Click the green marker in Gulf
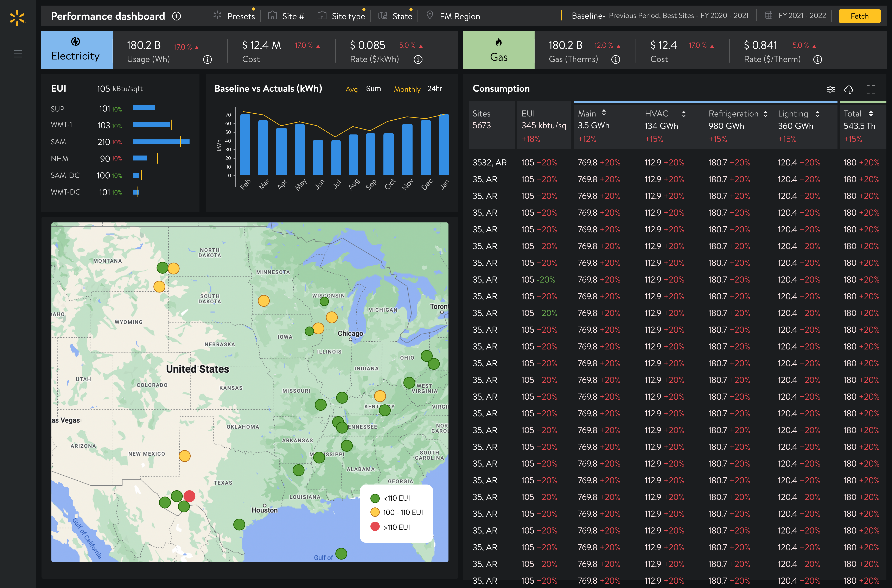Image resolution: width=892 pixels, height=588 pixels. tap(341, 554)
